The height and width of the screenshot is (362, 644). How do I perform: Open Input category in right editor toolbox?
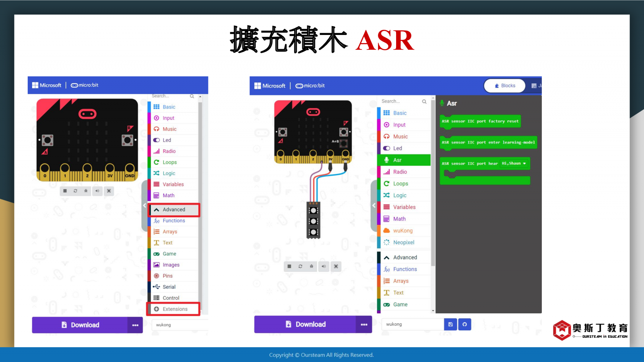404,125
